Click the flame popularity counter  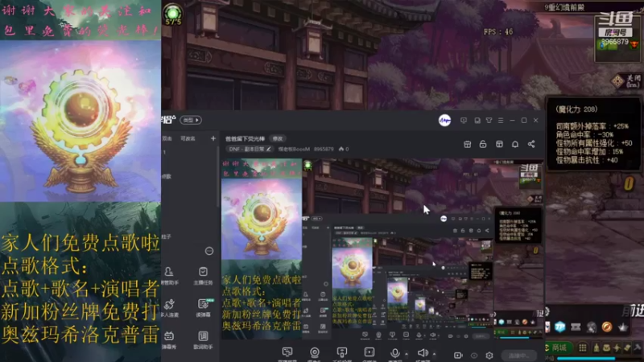pyautogui.click(x=344, y=149)
